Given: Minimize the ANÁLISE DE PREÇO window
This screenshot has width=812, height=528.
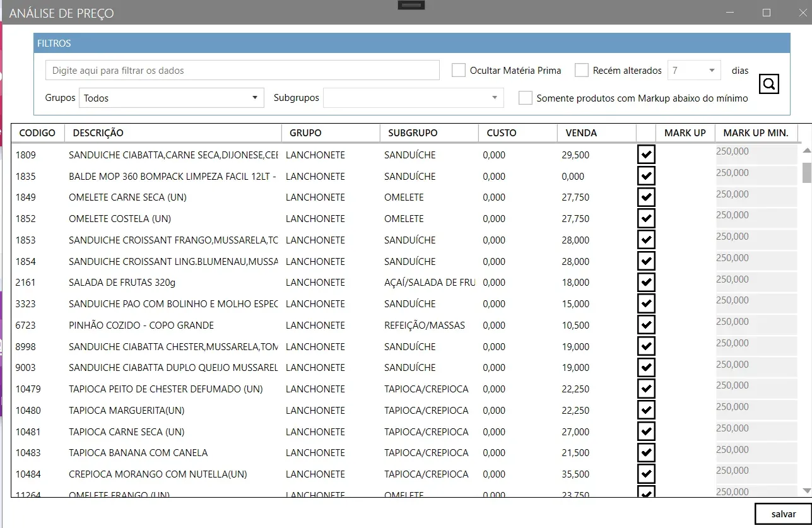Looking at the screenshot, I should pyautogui.click(x=731, y=13).
